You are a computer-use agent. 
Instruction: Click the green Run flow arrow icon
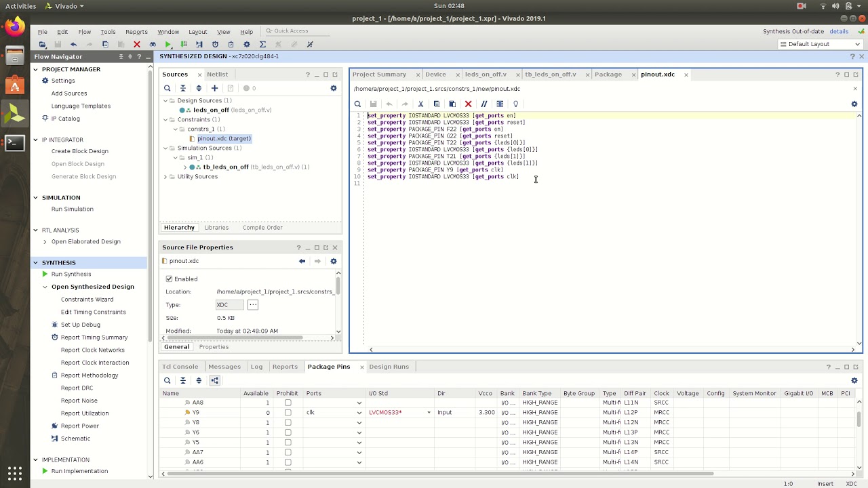tap(168, 44)
